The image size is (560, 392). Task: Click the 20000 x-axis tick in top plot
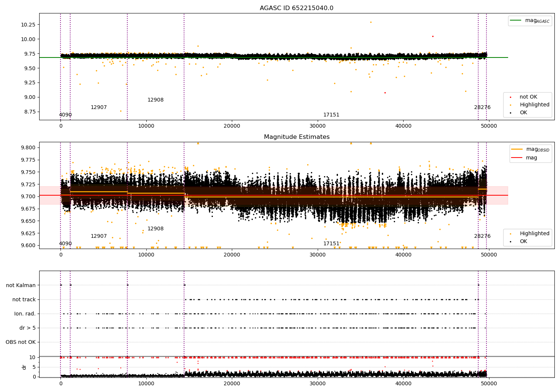point(232,126)
